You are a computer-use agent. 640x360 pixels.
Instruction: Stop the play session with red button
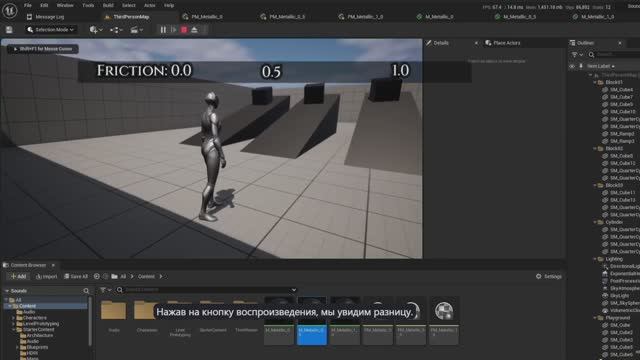[184, 30]
